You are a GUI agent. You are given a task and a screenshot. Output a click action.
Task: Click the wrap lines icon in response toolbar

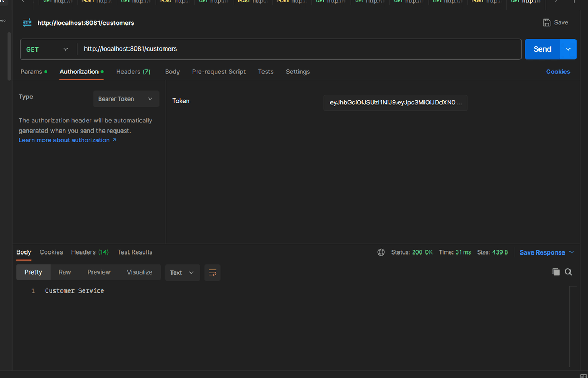point(212,272)
